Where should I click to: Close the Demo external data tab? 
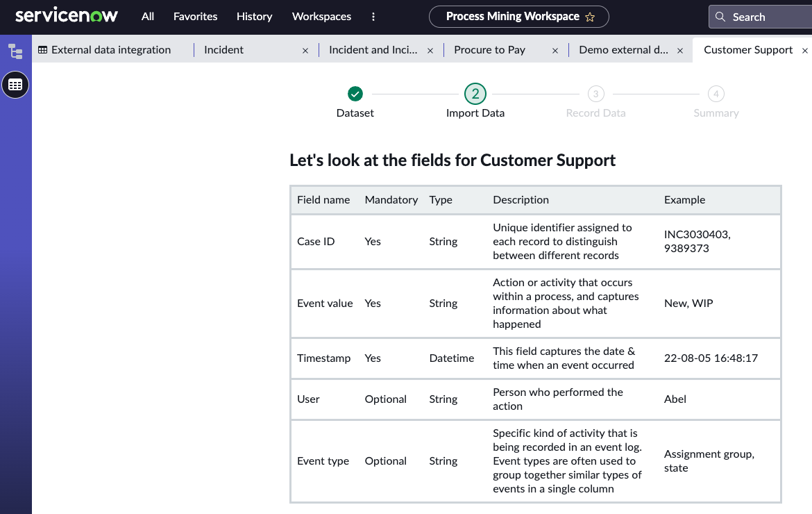pos(680,51)
